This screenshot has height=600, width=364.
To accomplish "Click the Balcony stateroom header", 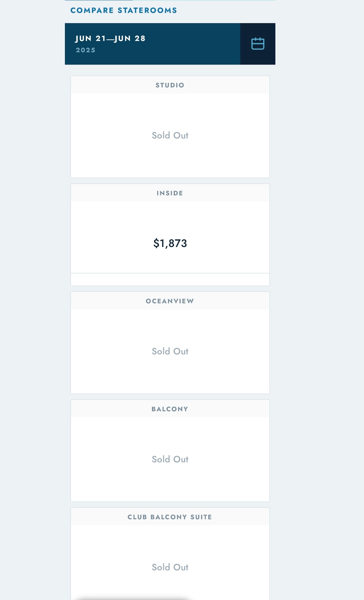I will click(x=170, y=409).
